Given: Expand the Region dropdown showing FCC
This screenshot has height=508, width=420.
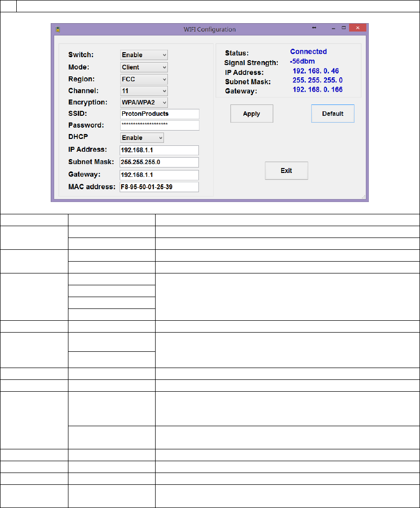Looking at the screenshot, I should [144, 79].
